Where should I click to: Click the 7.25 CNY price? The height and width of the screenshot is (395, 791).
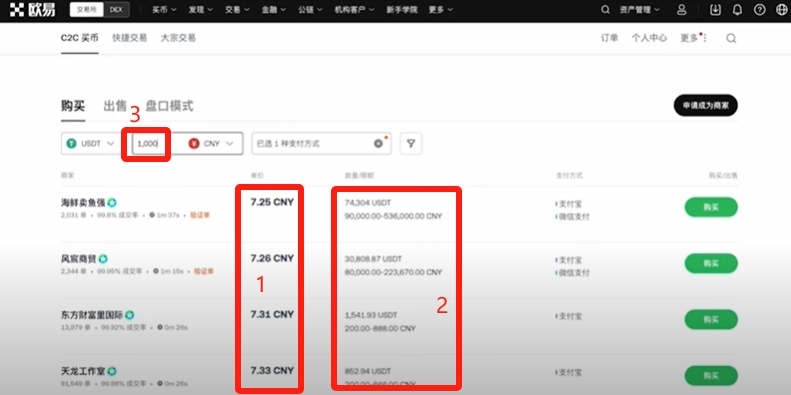click(272, 202)
